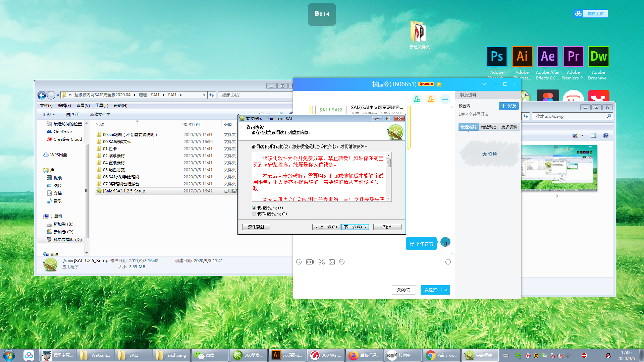This screenshot has height=362, width=644.
Task: Click the green add-member icon in chat header
Action: click(417, 99)
